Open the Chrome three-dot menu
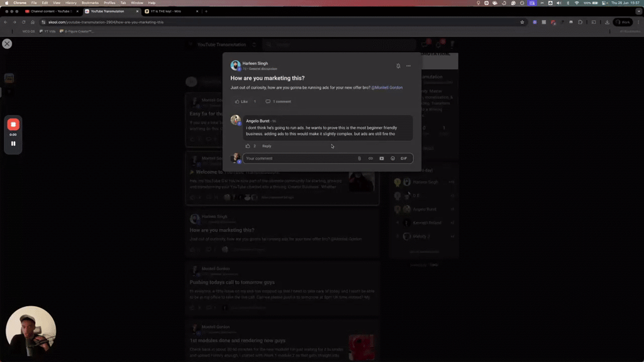 (x=638, y=22)
